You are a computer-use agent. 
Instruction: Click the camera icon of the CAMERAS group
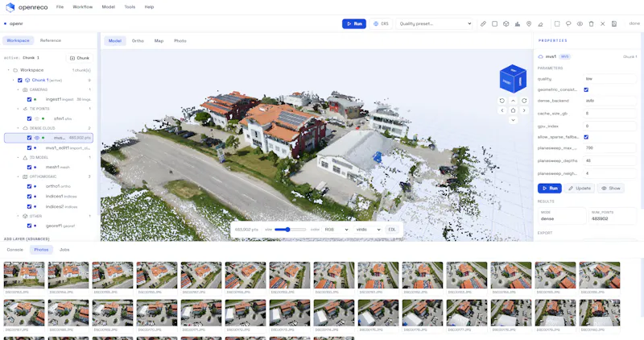[25, 89]
